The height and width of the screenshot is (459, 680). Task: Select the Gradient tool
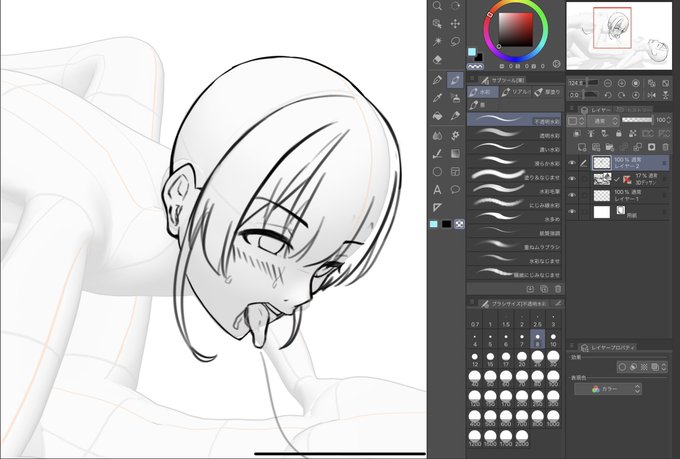pyautogui.click(x=455, y=154)
